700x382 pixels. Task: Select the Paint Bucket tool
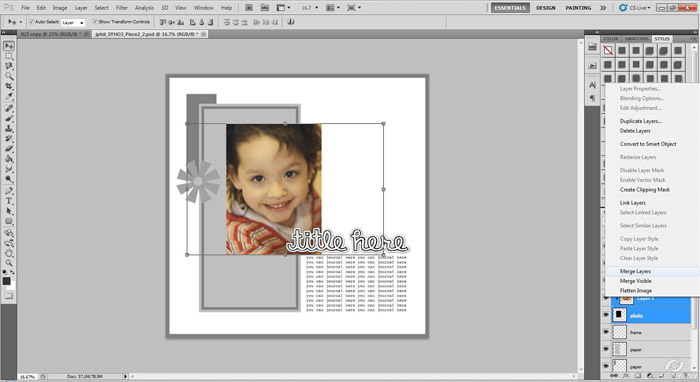[x=8, y=158]
